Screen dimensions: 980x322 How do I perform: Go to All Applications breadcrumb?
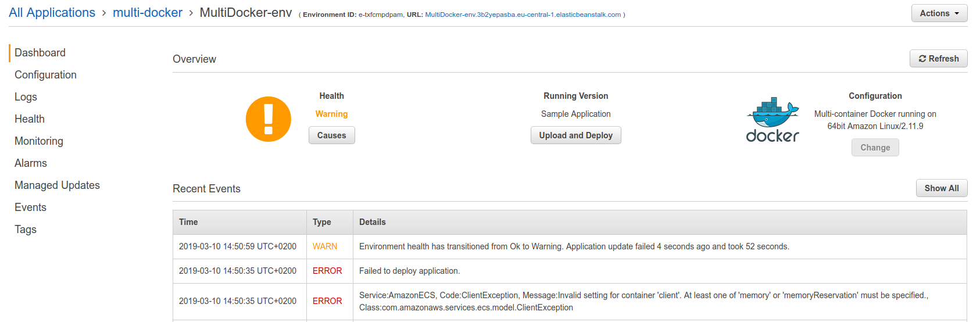52,13
